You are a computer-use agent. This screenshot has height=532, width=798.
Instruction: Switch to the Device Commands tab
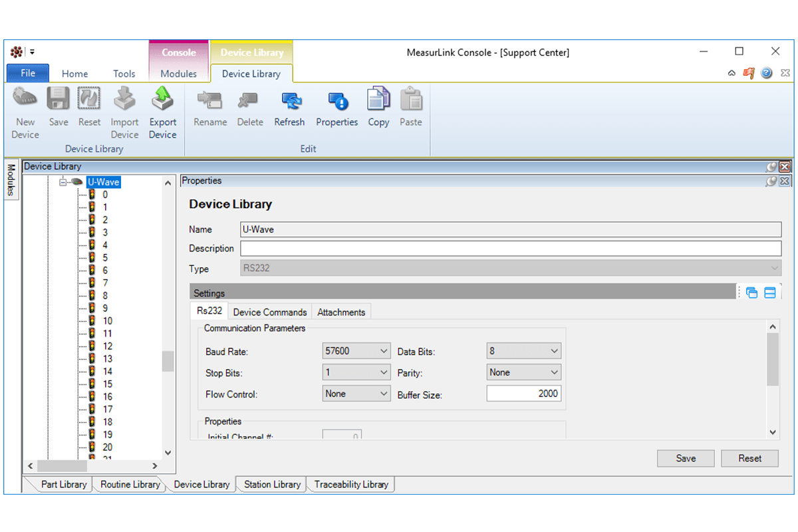pos(270,312)
